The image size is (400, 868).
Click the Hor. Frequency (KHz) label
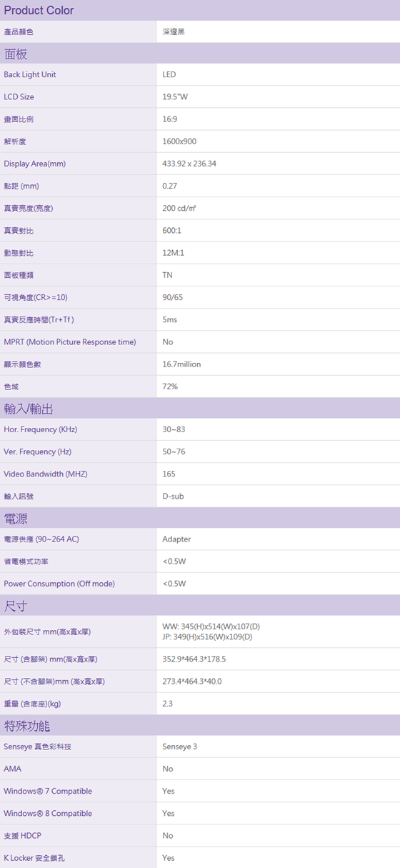41,430
